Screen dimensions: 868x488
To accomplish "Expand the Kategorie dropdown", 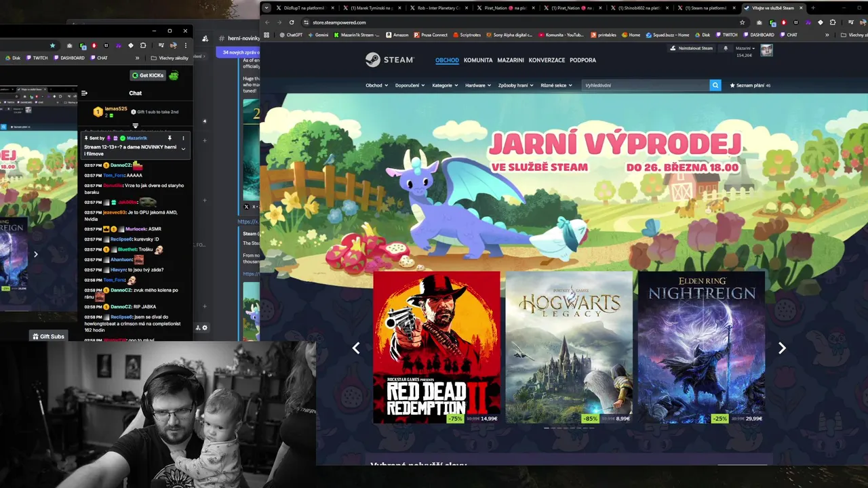I will [x=445, y=85].
